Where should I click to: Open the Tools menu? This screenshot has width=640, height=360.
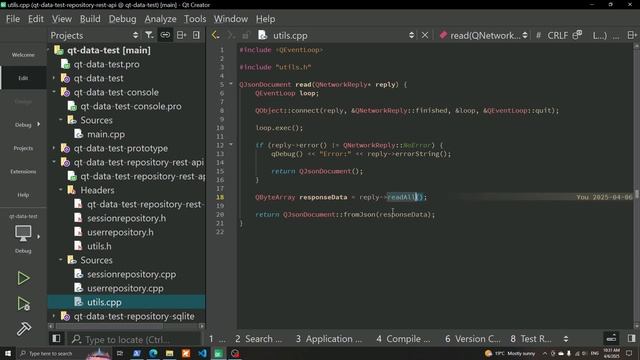click(195, 19)
